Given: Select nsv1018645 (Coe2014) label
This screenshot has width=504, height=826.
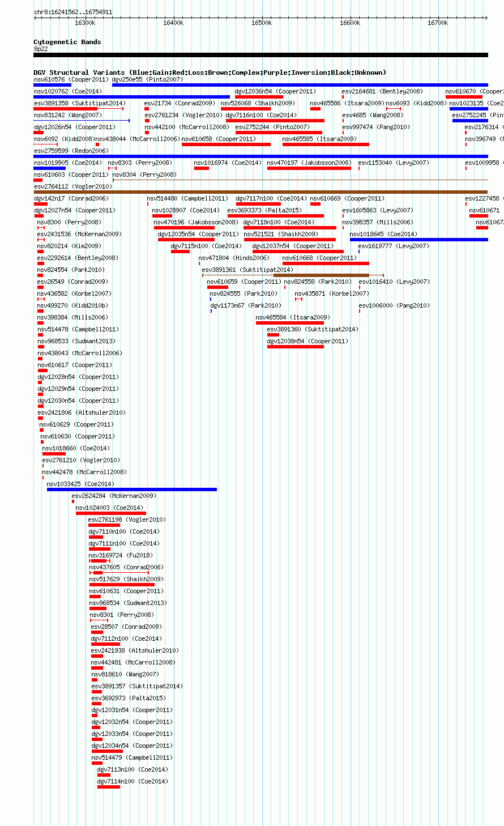Looking at the screenshot, I should point(384,234).
